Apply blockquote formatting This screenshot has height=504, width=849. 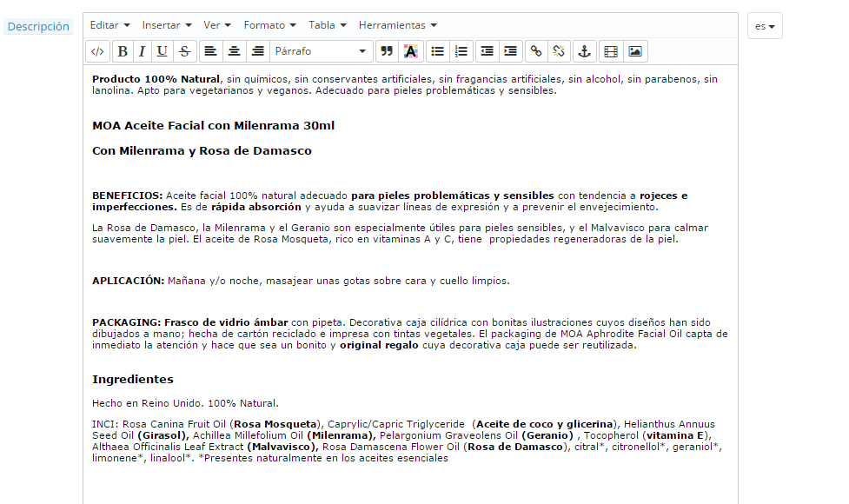[x=387, y=51]
